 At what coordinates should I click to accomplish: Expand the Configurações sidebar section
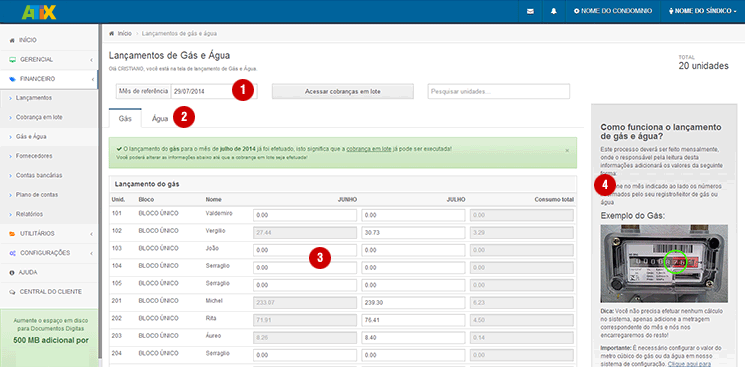click(x=91, y=253)
